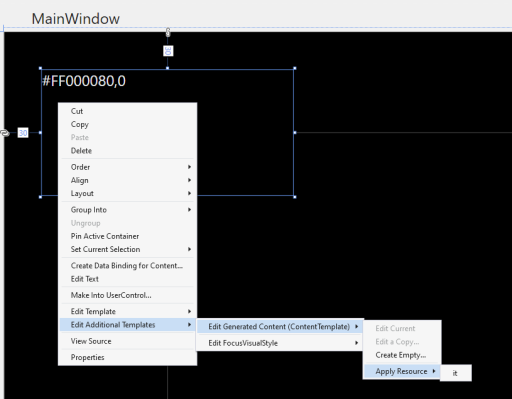Click Create Data Binding for Content

127,266
